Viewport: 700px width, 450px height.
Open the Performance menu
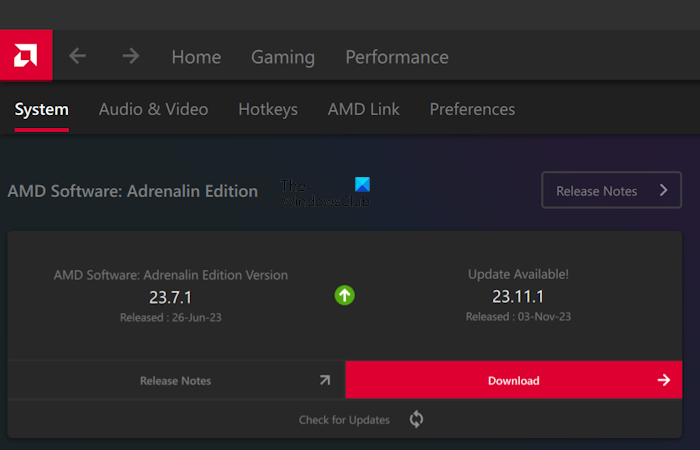397,57
